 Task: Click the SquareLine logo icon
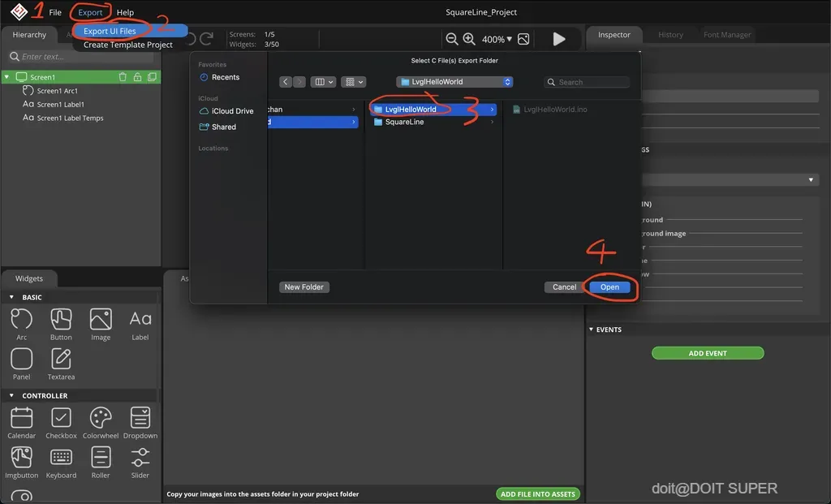click(x=19, y=11)
